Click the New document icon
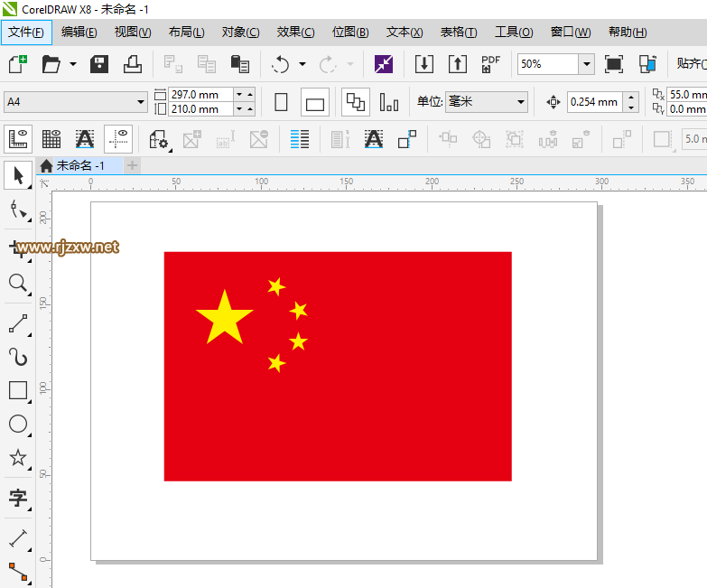707x588 pixels. pos(17,64)
